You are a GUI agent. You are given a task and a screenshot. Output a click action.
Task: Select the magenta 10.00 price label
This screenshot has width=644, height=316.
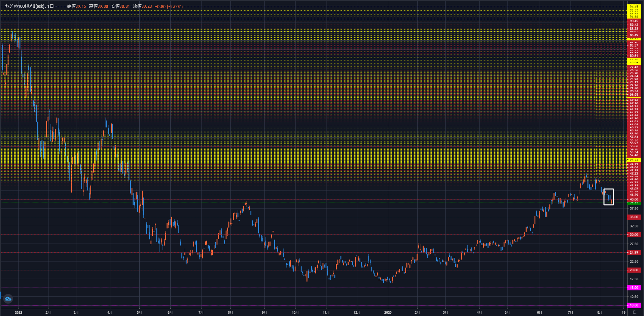(634, 305)
